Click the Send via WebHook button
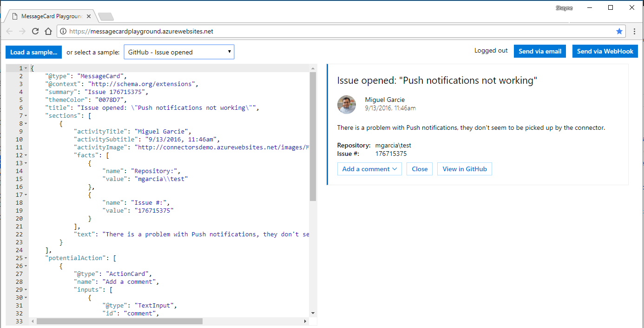 tap(605, 51)
